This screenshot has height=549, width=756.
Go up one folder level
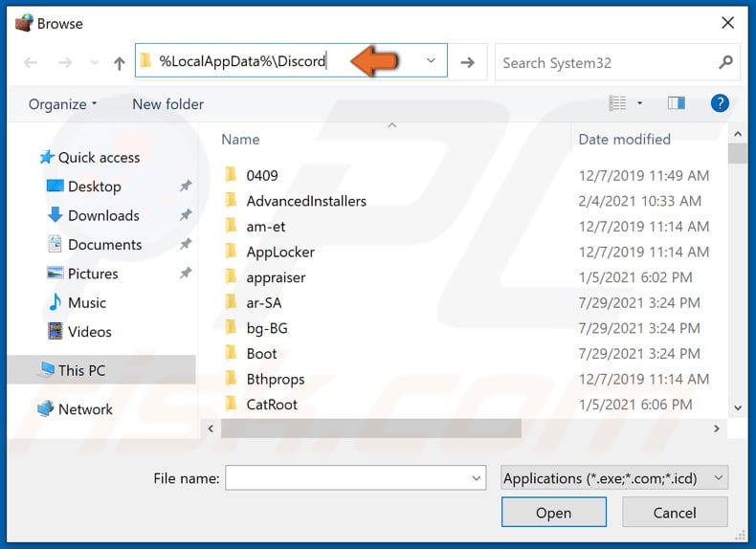click(119, 63)
